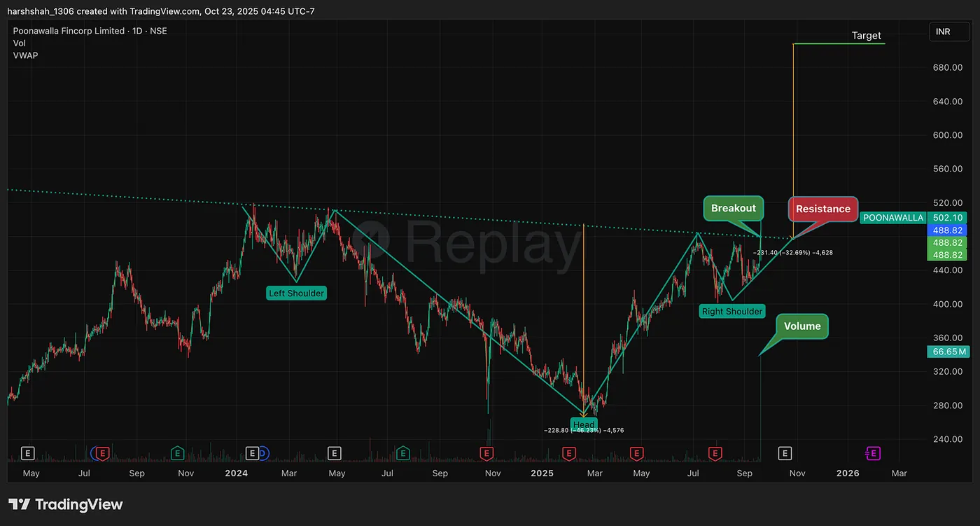The height and width of the screenshot is (526, 980).
Task: Click the −231.40 (−32.69%) measurement text
Action: [x=792, y=252]
